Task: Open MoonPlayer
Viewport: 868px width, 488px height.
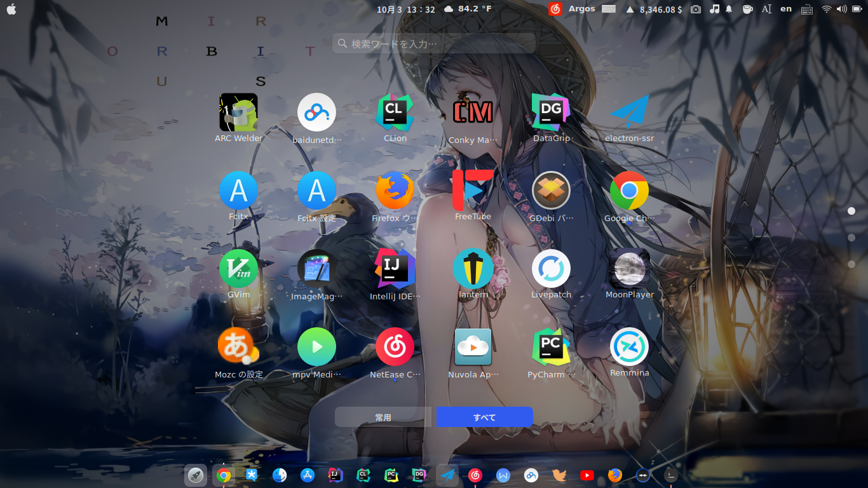Action: coord(629,269)
